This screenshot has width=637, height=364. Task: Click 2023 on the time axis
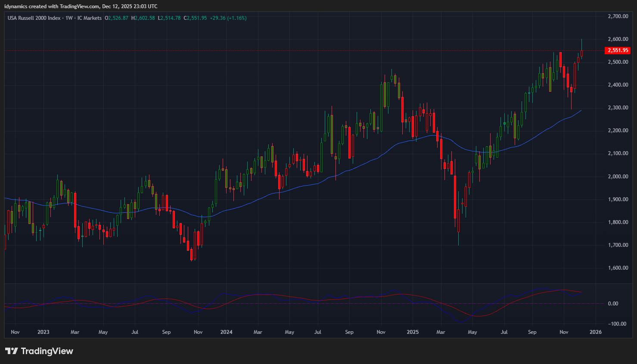[x=43, y=332]
